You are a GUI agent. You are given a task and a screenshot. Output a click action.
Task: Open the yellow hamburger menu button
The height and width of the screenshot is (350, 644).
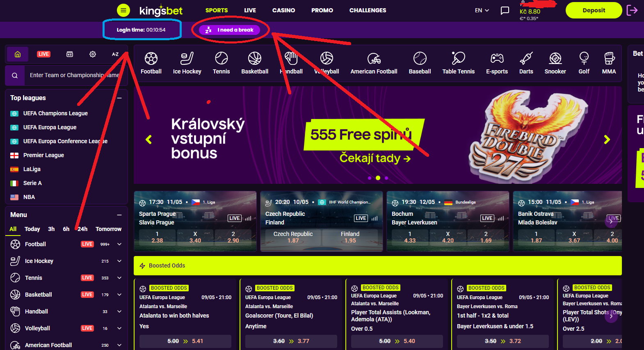coord(123,10)
